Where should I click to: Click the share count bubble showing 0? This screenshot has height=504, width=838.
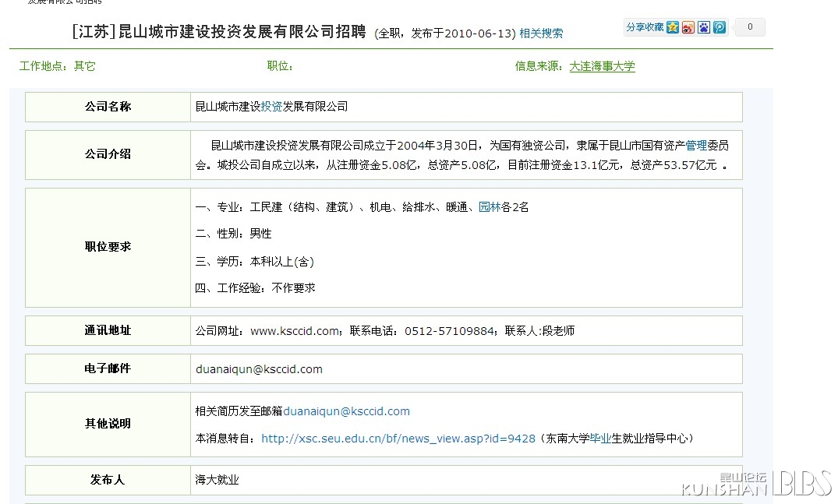tap(750, 26)
